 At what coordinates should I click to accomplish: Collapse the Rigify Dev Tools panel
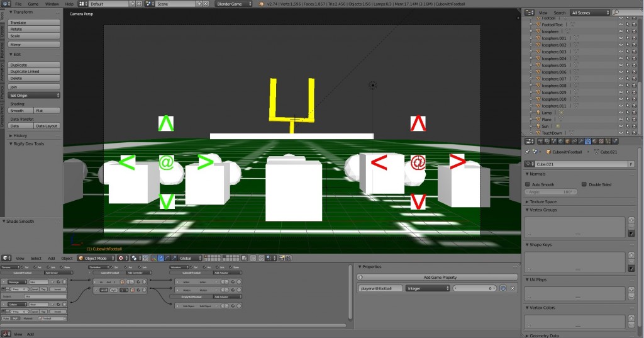coord(11,144)
